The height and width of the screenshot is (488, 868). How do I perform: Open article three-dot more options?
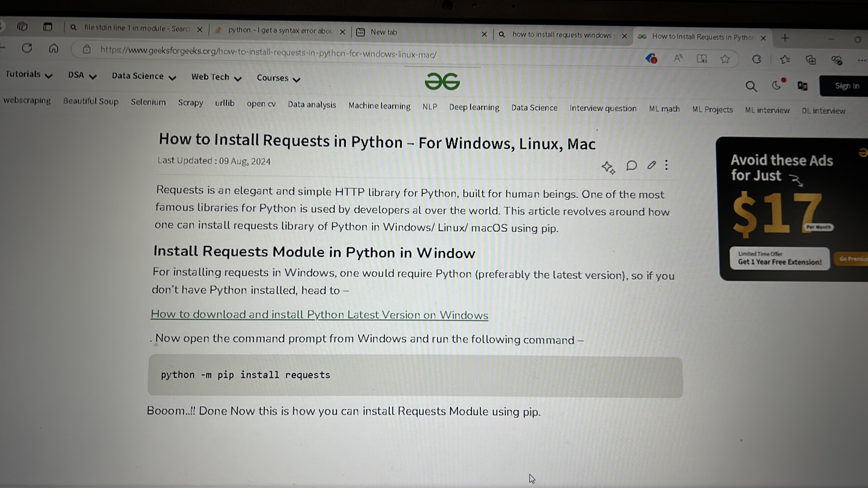point(666,165)
